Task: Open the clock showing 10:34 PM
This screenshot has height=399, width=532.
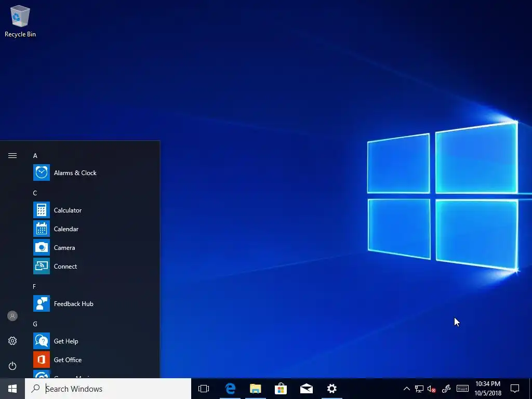Action: pos(488,389)
